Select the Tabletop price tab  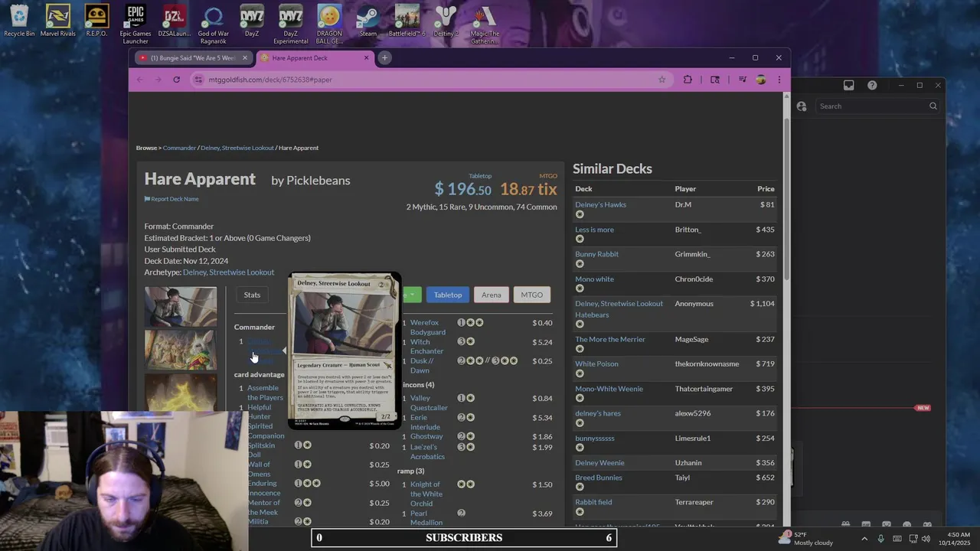tap(448, 295)
